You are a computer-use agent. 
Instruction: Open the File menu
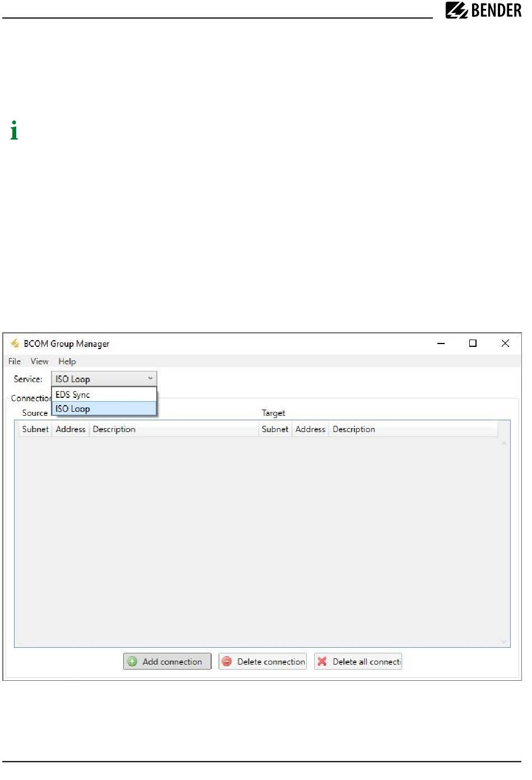point(15,361)
